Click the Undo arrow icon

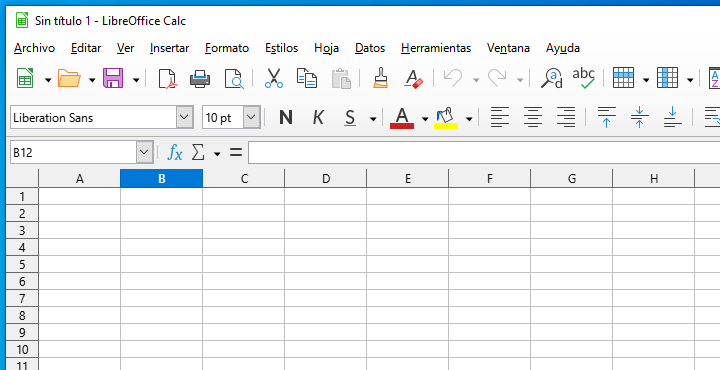tap(453, 78)
